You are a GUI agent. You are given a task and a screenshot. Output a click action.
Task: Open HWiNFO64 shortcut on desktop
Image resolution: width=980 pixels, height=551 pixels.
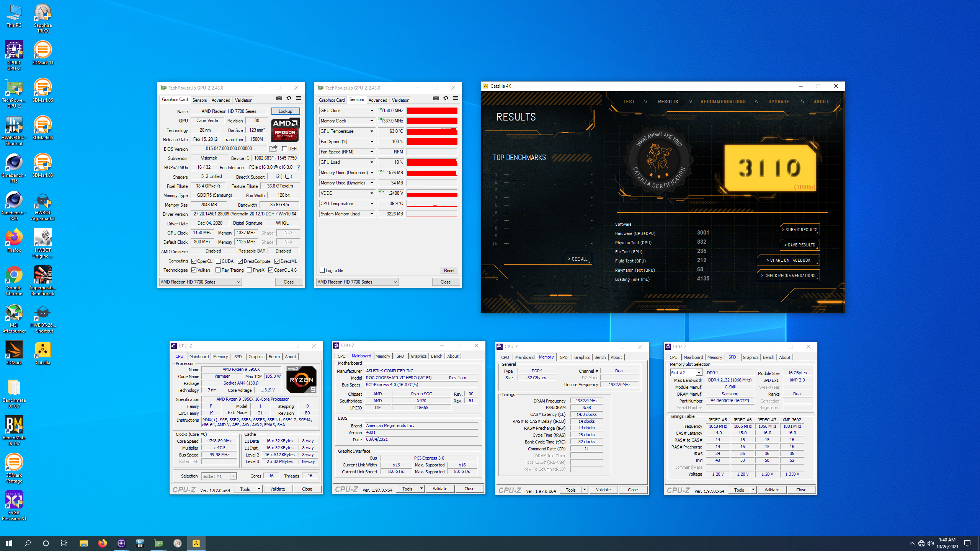click(14, 131)
